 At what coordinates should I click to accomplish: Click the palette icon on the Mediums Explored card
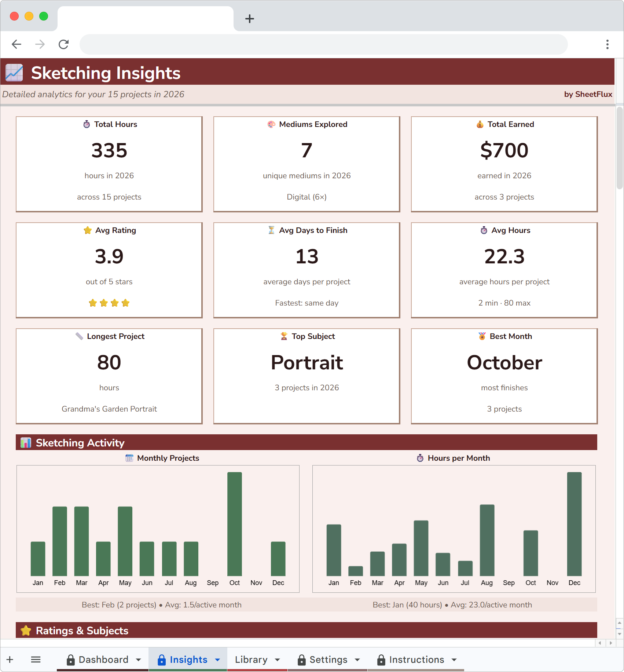(x=271, y=124)
